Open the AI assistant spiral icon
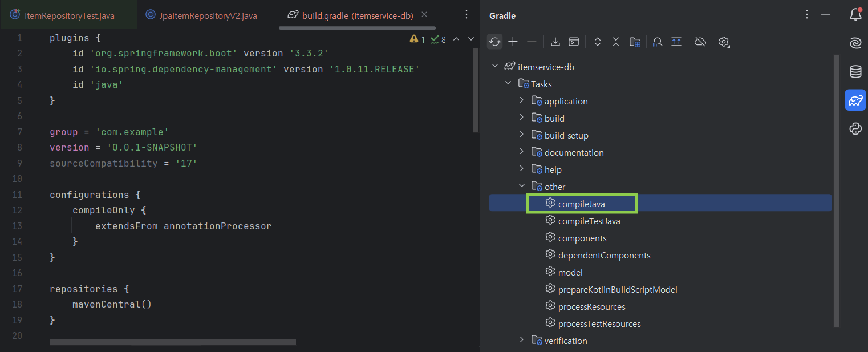868x352 pixels. pos(855,43)
